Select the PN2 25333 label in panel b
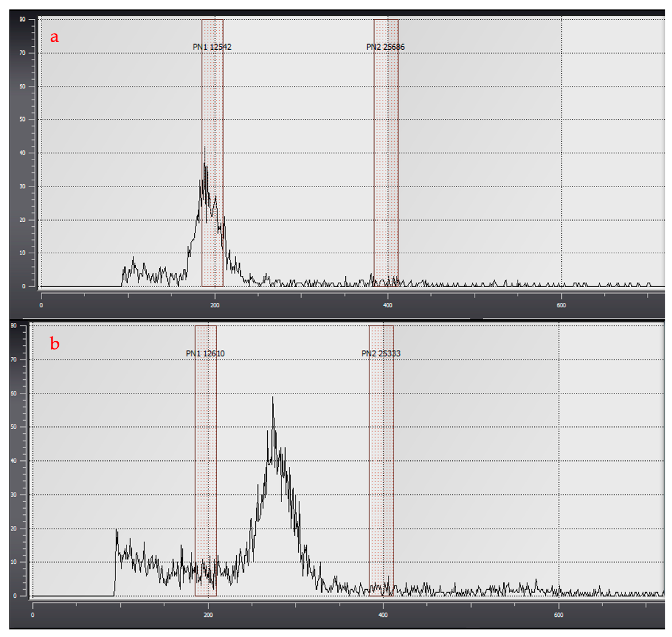This screenshot has height=637, width=672. pos(381,354)
